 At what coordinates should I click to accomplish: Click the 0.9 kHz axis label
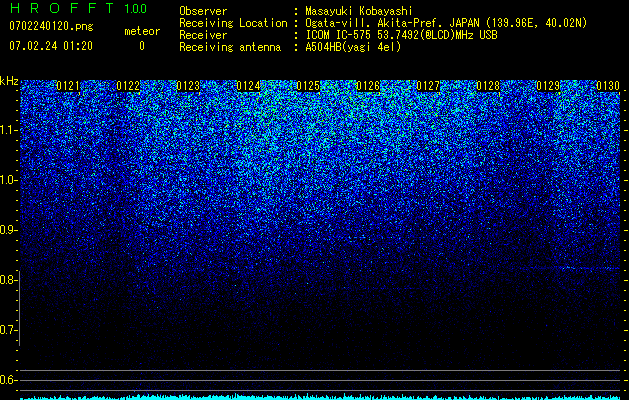click(x=9, y=230)
